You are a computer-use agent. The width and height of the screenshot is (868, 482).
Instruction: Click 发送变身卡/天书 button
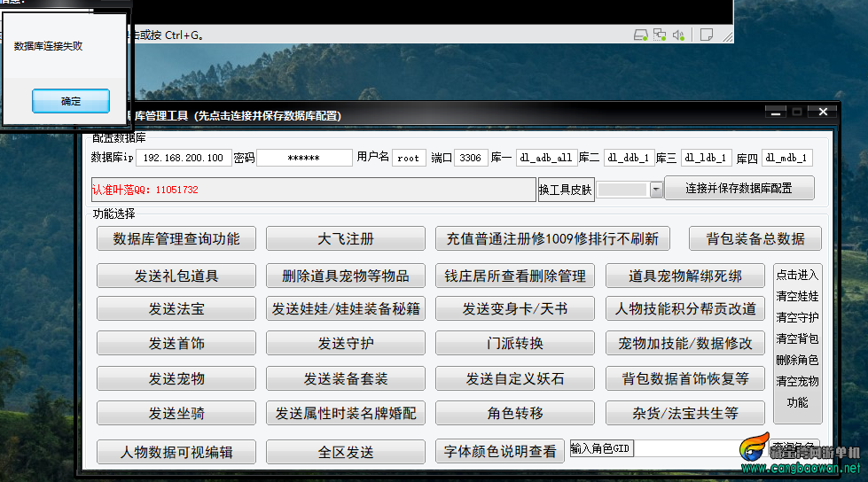click(x=515, y=309)
